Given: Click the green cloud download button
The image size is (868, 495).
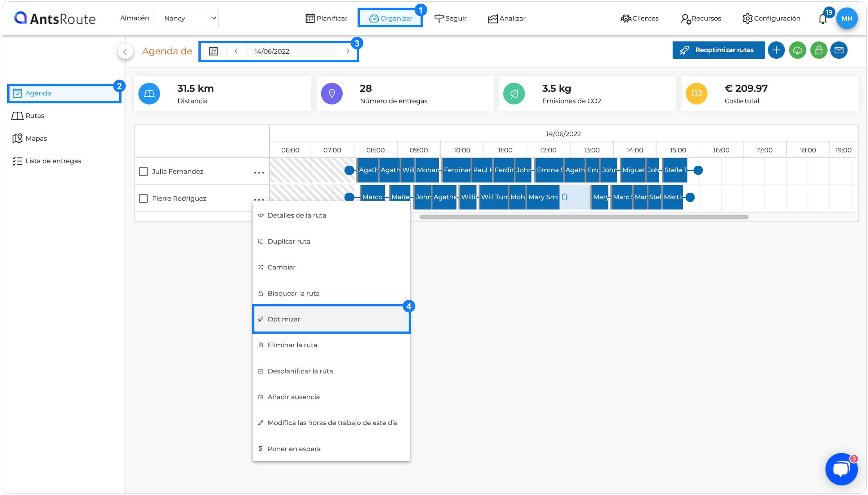Looking at the screenshot, I should tap(797, 50).
